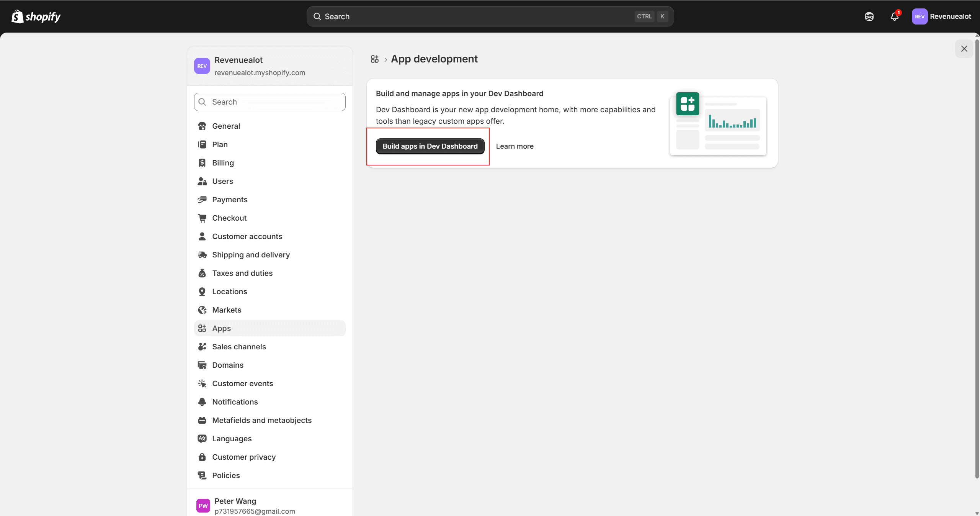Click the Shipping and delivery truck icon
The image size is (980, 516).
[x=203, y=255]
